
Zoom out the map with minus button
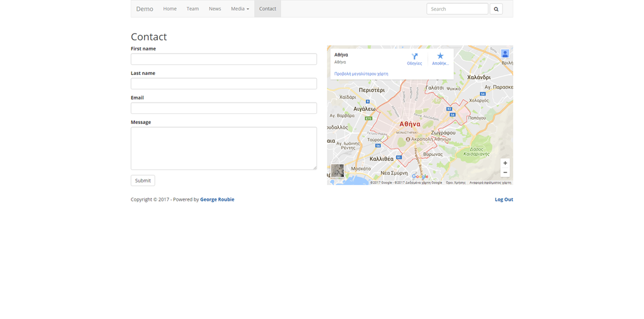click(505, 172)
